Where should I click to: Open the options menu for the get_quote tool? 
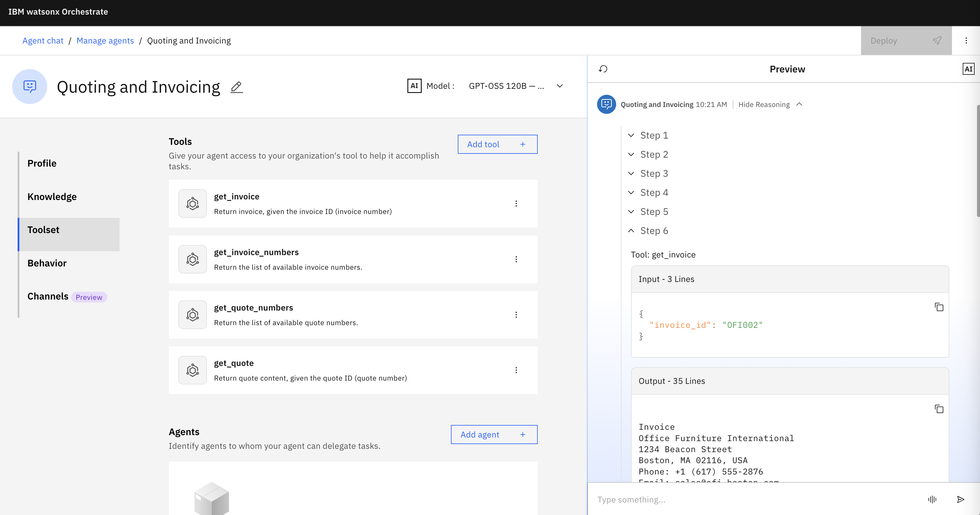click(x=516, y=370)
